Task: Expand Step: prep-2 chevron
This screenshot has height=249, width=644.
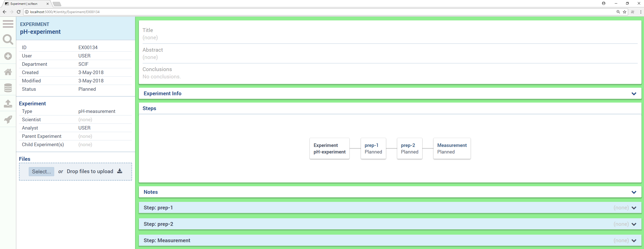Action: pyautogui.click(x=634, y=224)
